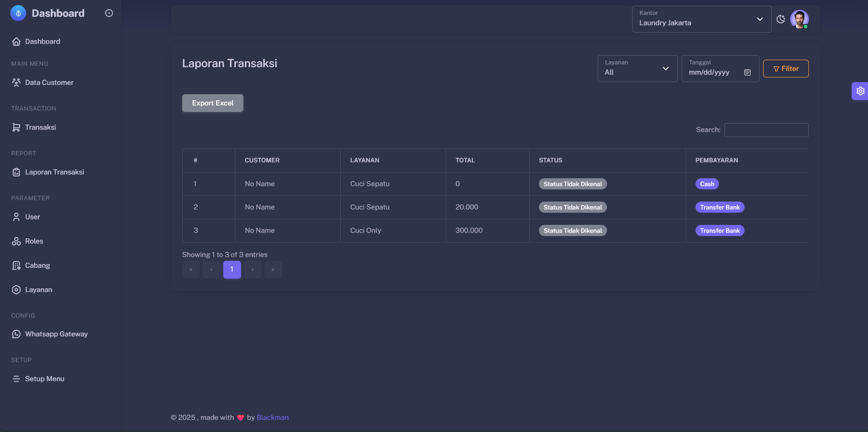868x432 pixels.
Task: Open the user profile avatar
Action: [799, 19]
